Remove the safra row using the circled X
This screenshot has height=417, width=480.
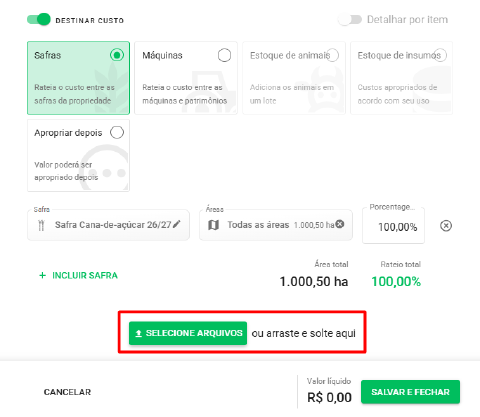pos(446,226)
